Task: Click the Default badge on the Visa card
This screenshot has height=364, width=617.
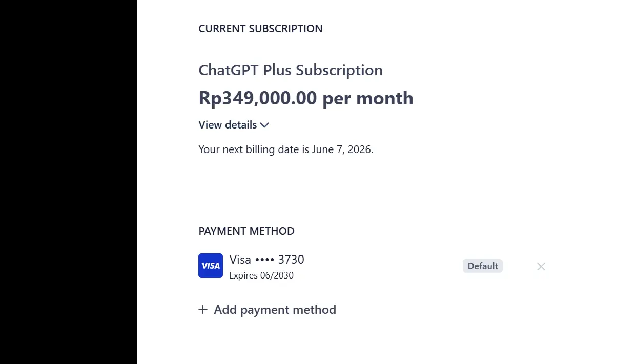Action: coord(483,266)
